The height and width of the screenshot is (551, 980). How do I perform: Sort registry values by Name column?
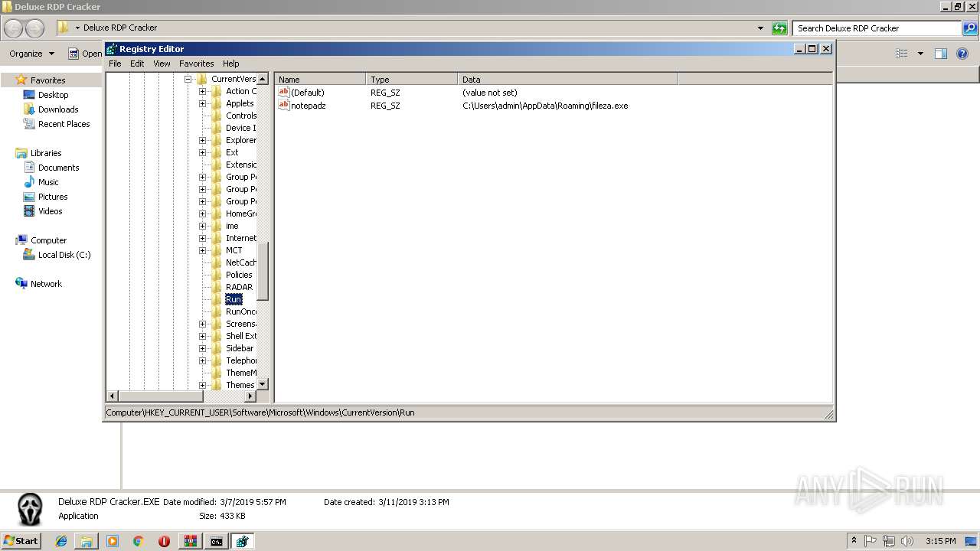click(320, 79)
